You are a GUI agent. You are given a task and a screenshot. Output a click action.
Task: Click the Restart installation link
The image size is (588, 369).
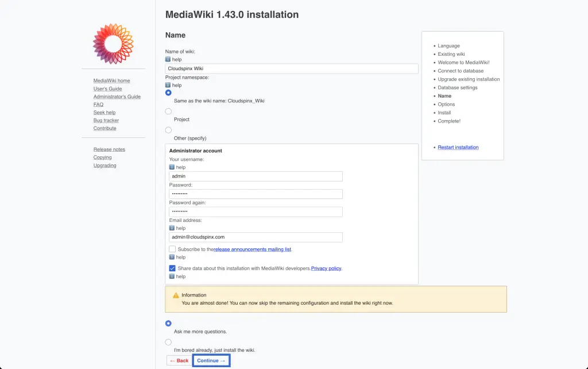[458, 147]
